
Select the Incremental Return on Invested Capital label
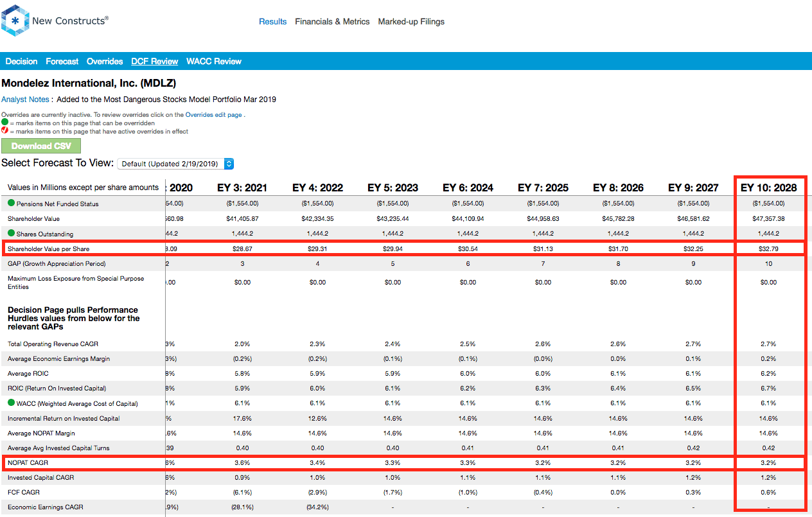65,419
